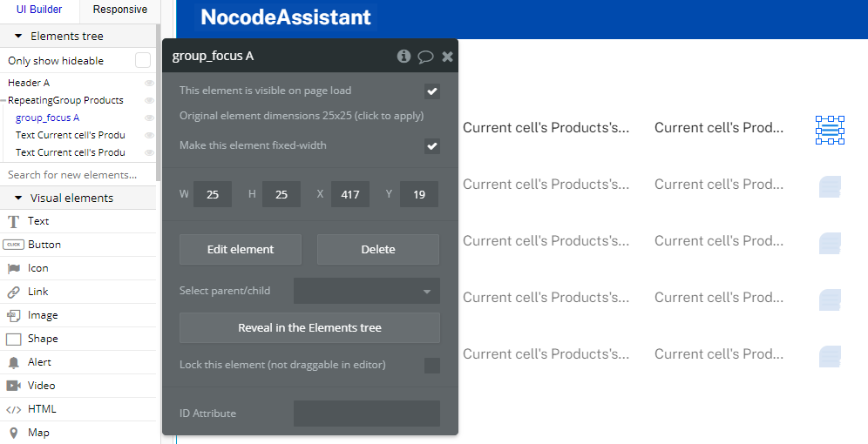868x444 pixels.
Task: Collapse the Visual elements section
Action: [18, 198]
